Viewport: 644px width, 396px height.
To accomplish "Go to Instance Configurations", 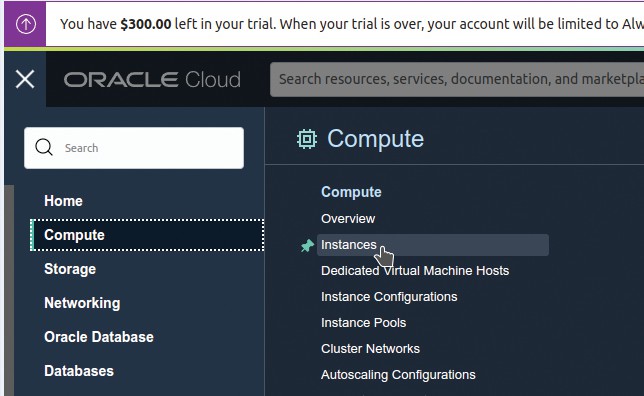I will click(389, 297).
